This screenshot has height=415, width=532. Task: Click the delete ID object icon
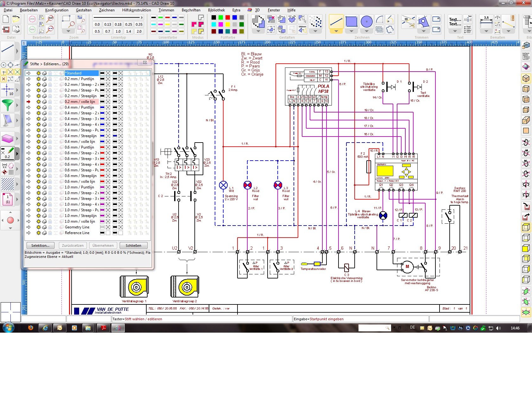coord(271,19)
